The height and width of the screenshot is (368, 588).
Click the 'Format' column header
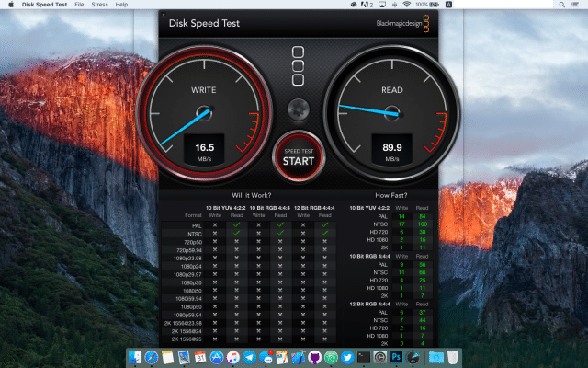tap(193, 215)
